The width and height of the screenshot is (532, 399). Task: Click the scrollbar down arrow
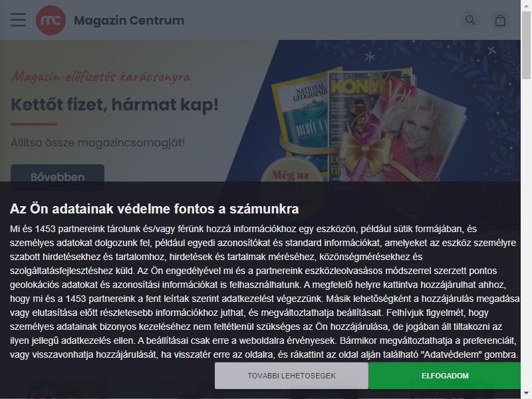[526, 394]
